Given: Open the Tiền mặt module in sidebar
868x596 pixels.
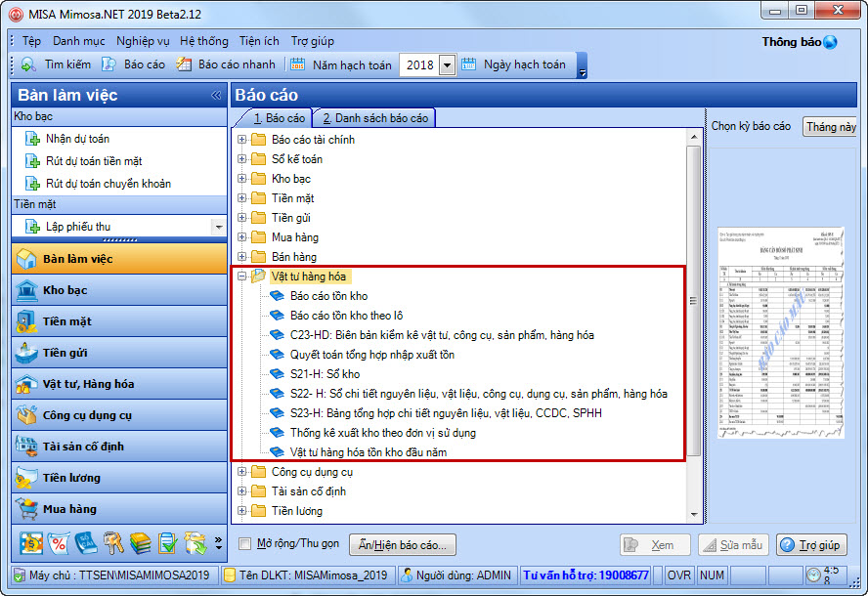Looking at the screenshot, I should coord(119,321).
